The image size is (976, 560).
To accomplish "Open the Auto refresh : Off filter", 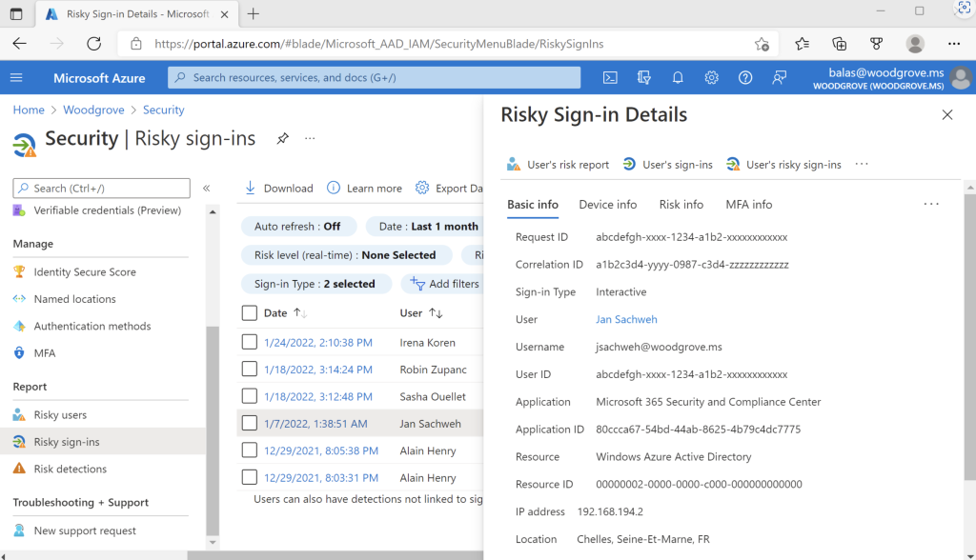I will [x=298, y=227].
